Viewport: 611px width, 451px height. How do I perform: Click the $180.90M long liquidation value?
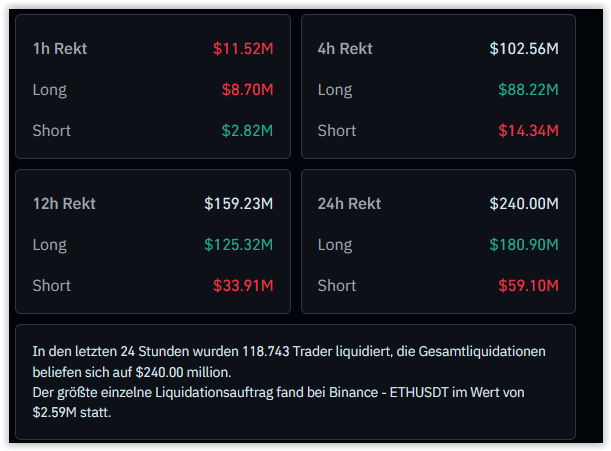[x=523, y=245]
